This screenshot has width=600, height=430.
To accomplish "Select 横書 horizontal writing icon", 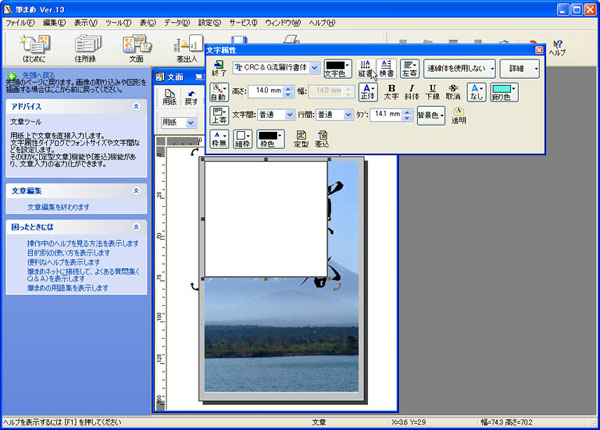I will click(386, 68).
